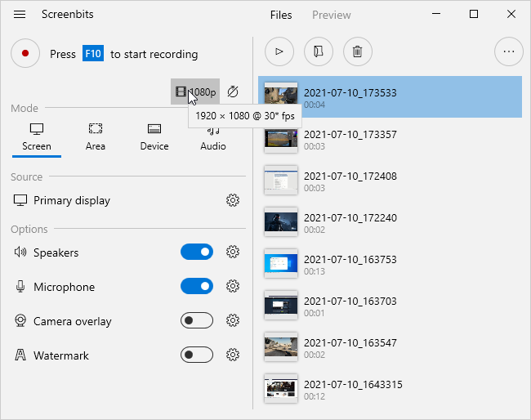Select Device recording mode
531x420 pixels.
point(154,137)
